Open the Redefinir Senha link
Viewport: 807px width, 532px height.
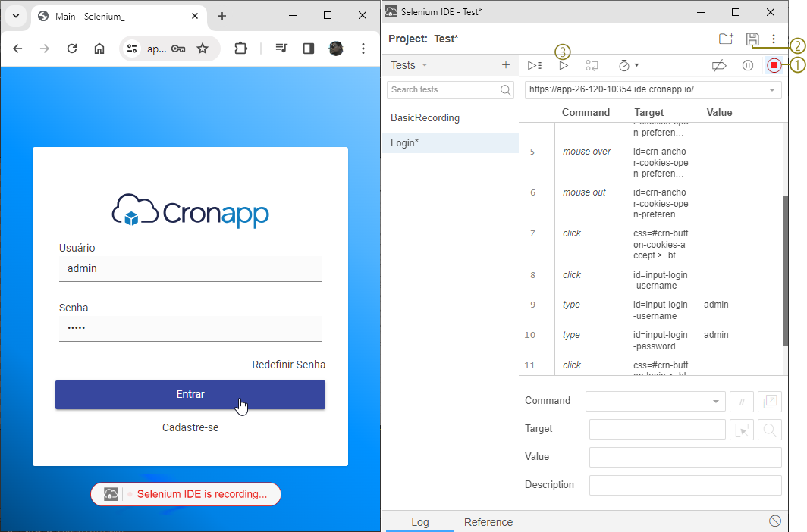[289, 365]
